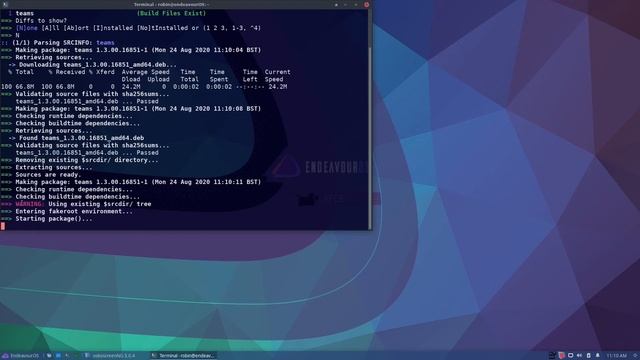
Task: Close the Terminal window
Action: pos(367,4)
